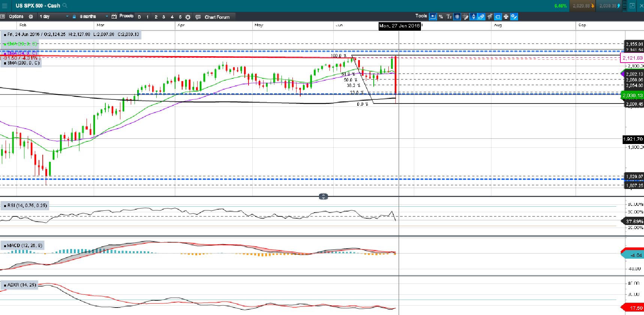Select preset 5
The width and height of the screenshot is (644, 315).
(x=180, y=17)
